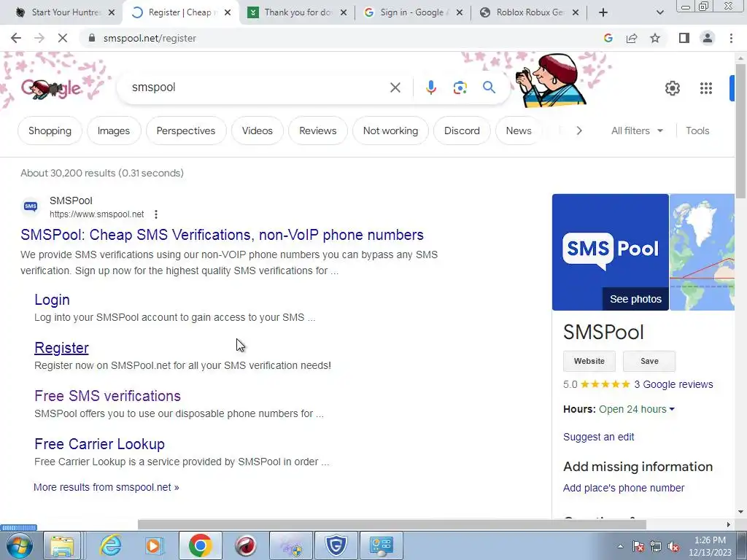Focus the address bar URL field
The height and width of the screenshot is (560, 747).
pyautogui.click(x=343, y=38)
